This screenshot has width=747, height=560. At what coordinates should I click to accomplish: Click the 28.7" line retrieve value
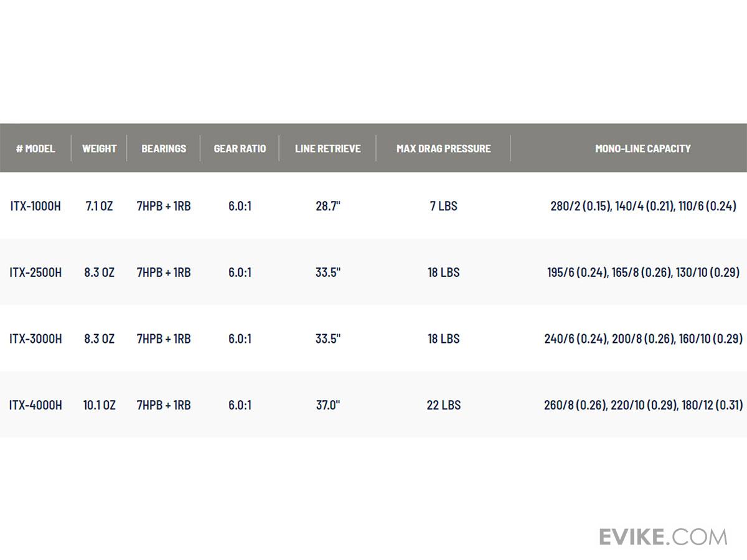[327, 206]
